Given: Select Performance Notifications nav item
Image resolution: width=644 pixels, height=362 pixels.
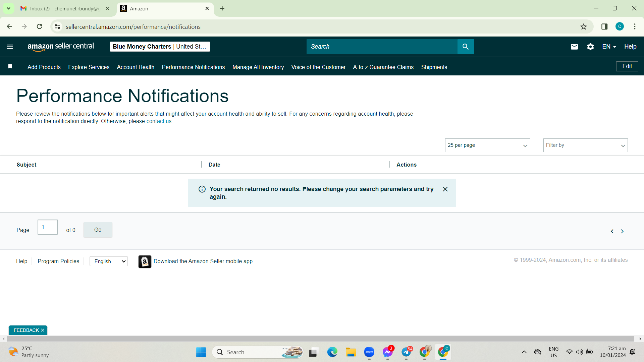Looking at the screenshot, I should [x=193, y=67].
